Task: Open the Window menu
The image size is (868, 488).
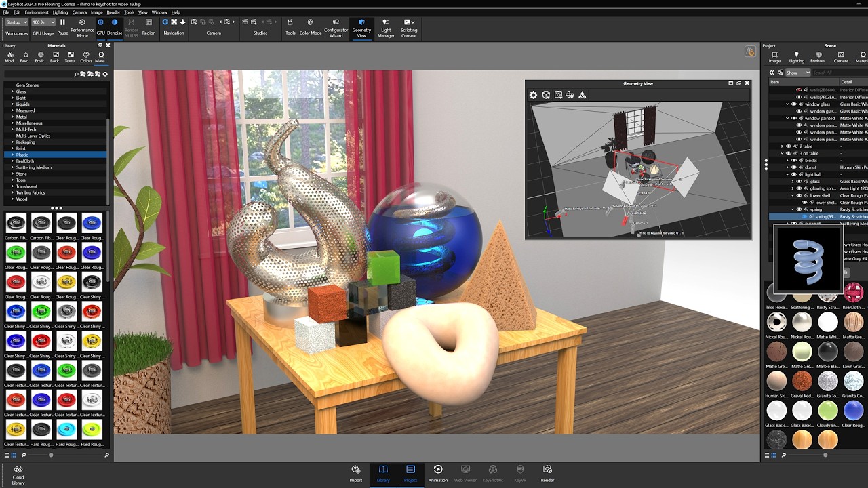Action: (159, 12)
